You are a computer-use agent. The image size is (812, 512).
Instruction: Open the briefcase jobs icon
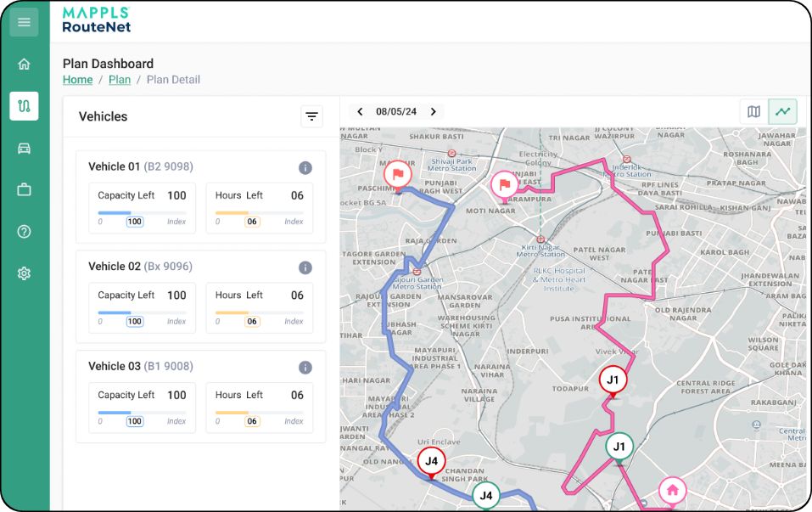pos(24,190)
